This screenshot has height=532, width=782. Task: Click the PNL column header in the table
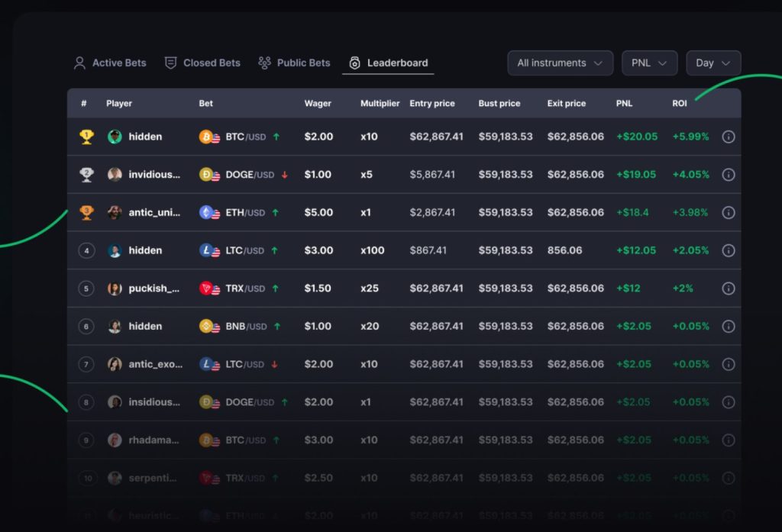(624, 103)
